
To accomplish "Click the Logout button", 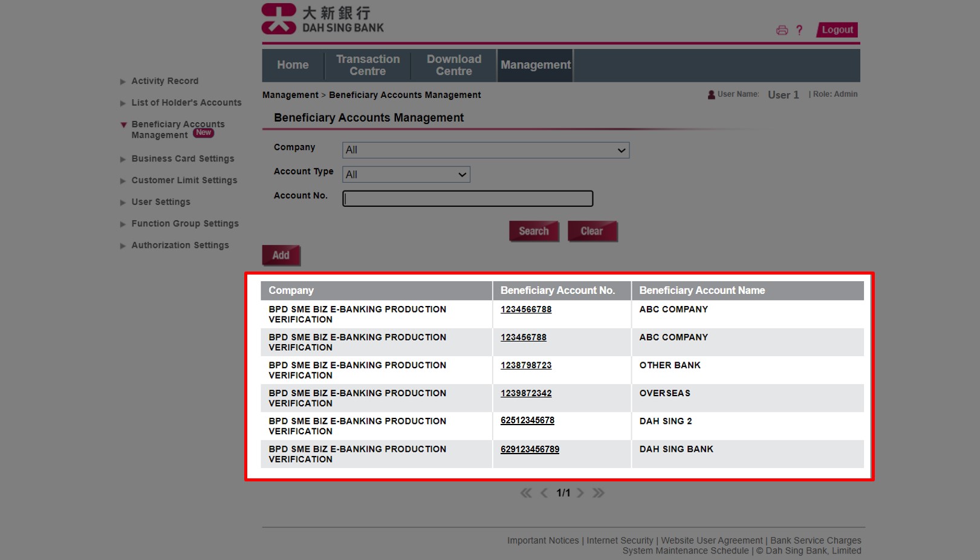I will point(837,30).
